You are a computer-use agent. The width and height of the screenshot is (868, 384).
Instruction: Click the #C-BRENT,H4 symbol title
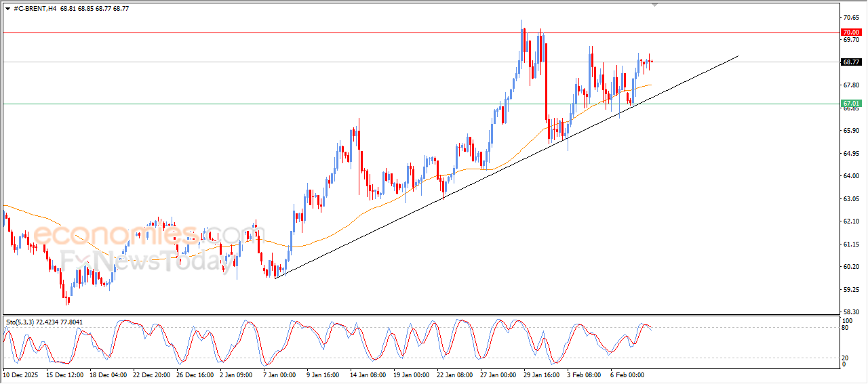35,9
